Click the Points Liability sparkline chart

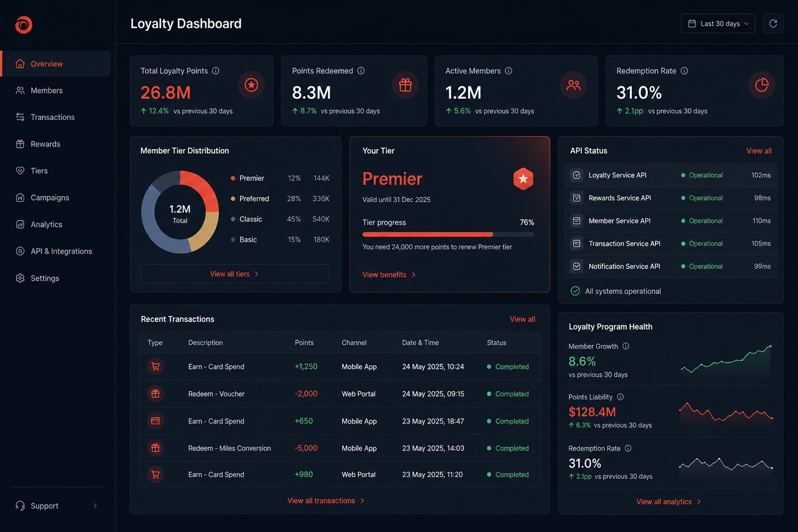726,411
